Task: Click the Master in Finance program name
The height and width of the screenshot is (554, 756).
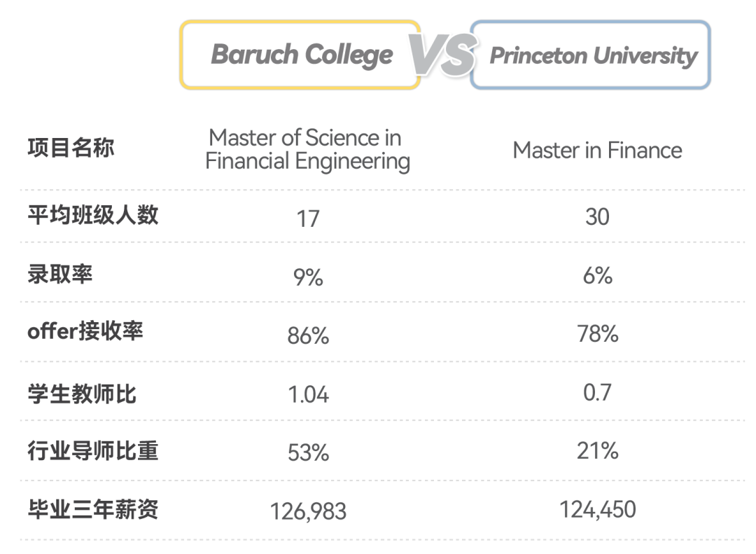Action: tap(597, 150)
